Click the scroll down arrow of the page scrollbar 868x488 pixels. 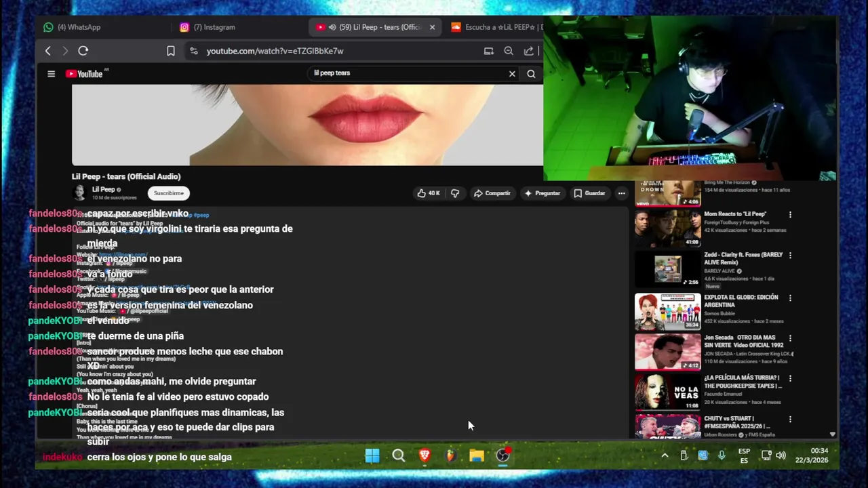pos(833,434)
